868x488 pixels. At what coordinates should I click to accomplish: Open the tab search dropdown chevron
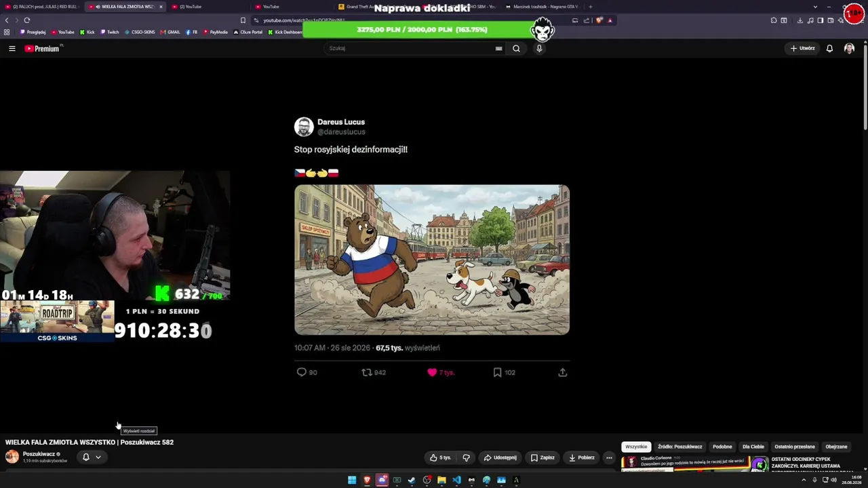tap(815, 7)
